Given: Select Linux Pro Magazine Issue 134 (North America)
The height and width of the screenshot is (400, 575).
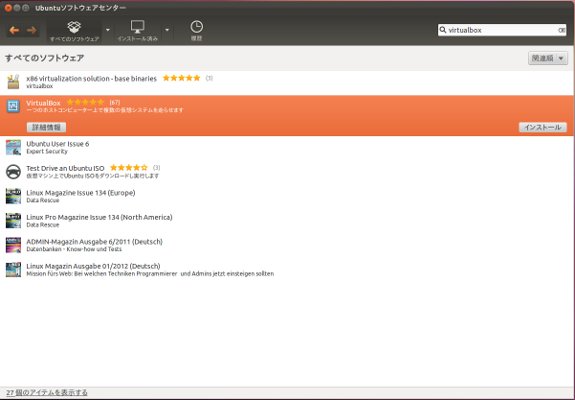Looking at the screenshot, I should pos(287,221).
